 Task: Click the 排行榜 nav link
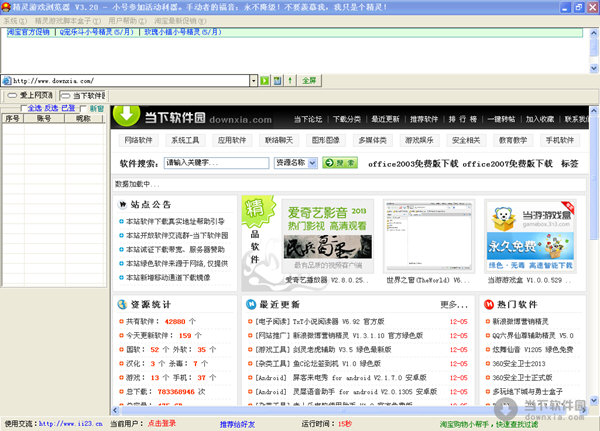coord(463,119)
